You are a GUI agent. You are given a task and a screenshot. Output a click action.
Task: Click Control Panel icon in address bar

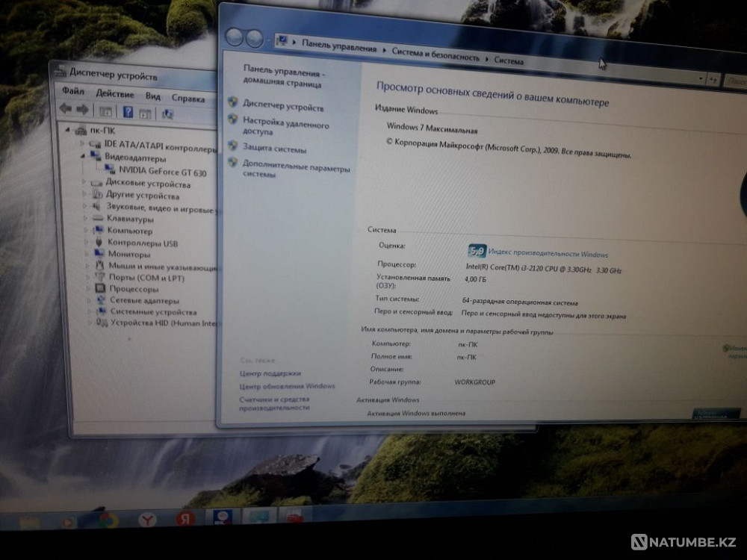pos(282,40)
